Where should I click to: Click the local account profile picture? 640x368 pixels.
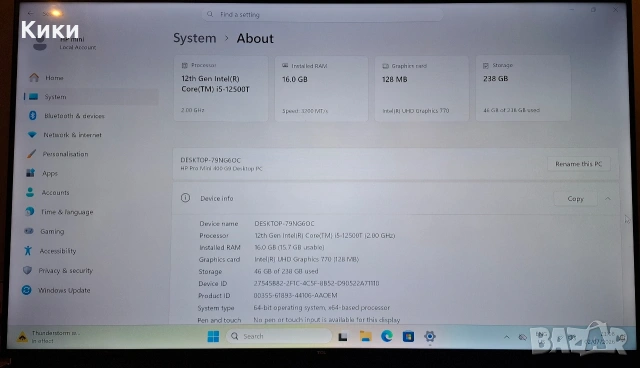[40, 42]
